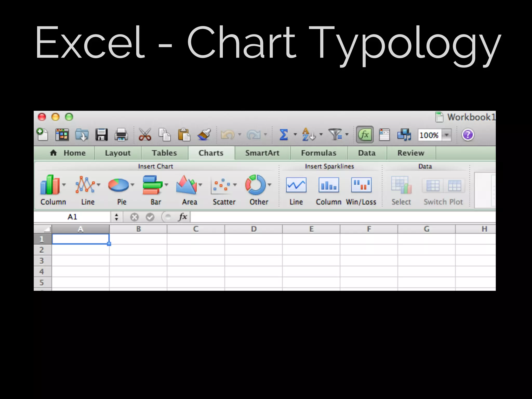
Task: Open the Redo history dropdown arrow
Action: point(265,135)
